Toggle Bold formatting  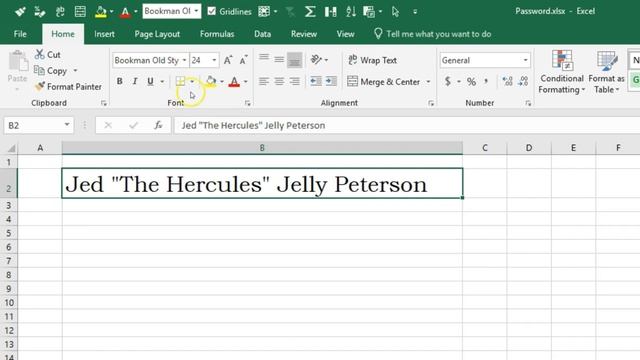pos(119,81)
